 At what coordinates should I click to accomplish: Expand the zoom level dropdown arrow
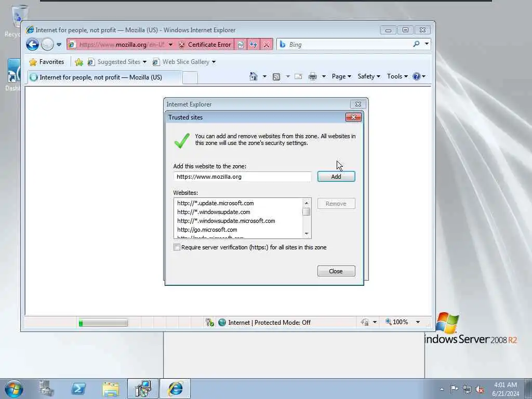click(418, 322)
